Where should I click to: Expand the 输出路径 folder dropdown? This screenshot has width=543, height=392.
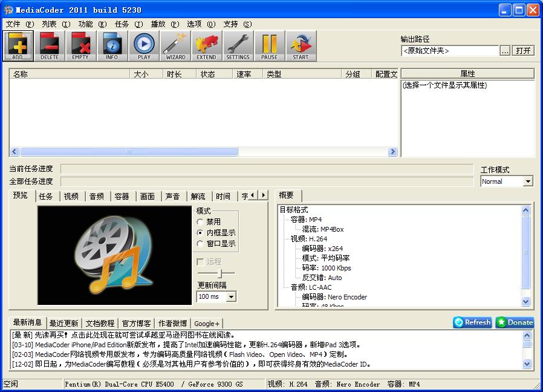tap(505, 51)
